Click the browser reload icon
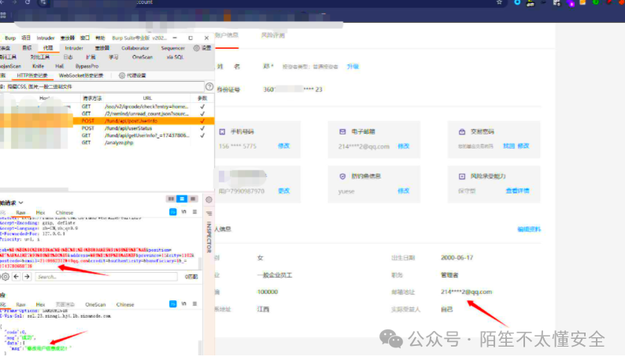 pyautogui.click(x=28, y=2)
